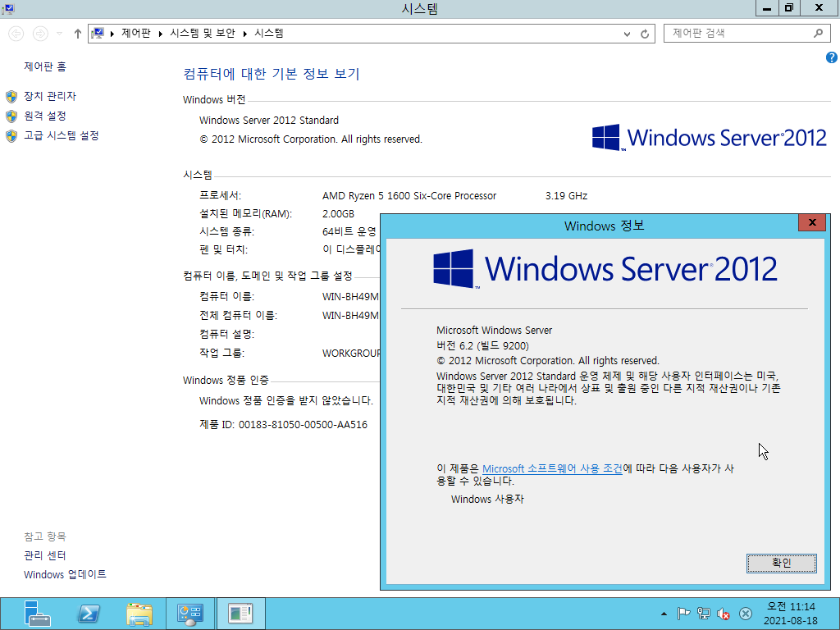Click shield icon next to 장치 관리자
Screen dimensions: 840x630
click(x=11, y=97)
